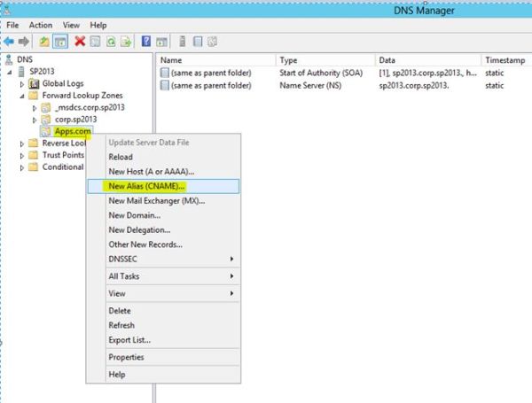Click the sp2013.corp.sp2013. data cell

pos(414,85)
